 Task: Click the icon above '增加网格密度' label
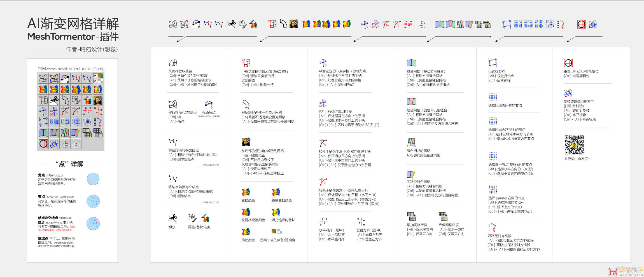point(411,216)
